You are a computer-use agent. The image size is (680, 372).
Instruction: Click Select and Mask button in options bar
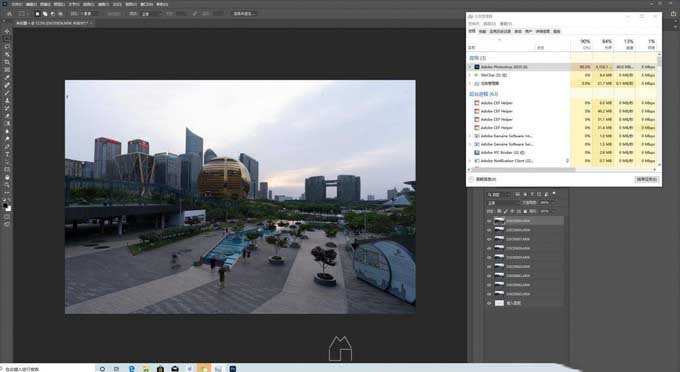(x=244, y=14)
